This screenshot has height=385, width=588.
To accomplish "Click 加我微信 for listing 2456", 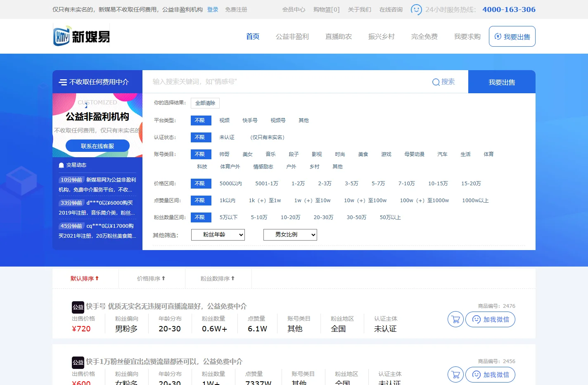I will [x=490, y=375].
